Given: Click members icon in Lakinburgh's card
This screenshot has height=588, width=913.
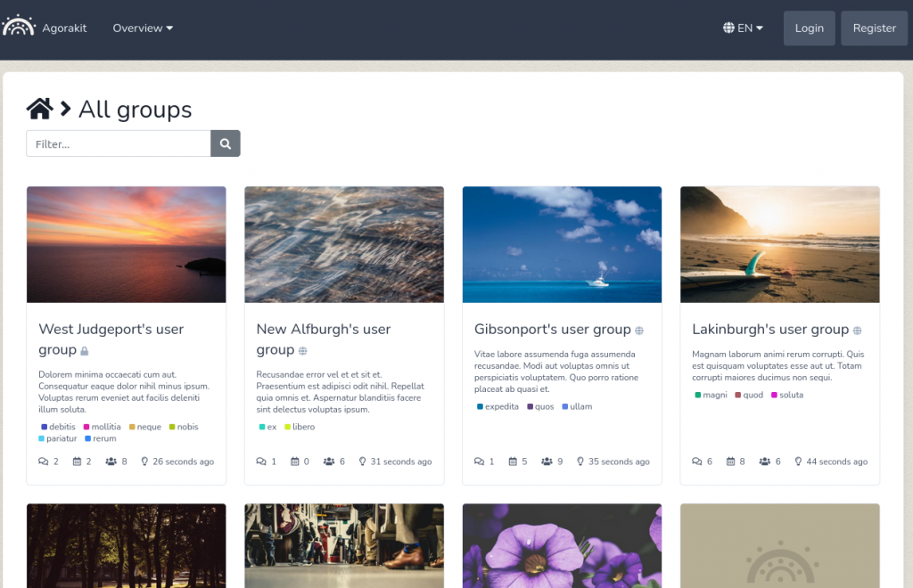Looking at the screenshot, I should (764, 461).
